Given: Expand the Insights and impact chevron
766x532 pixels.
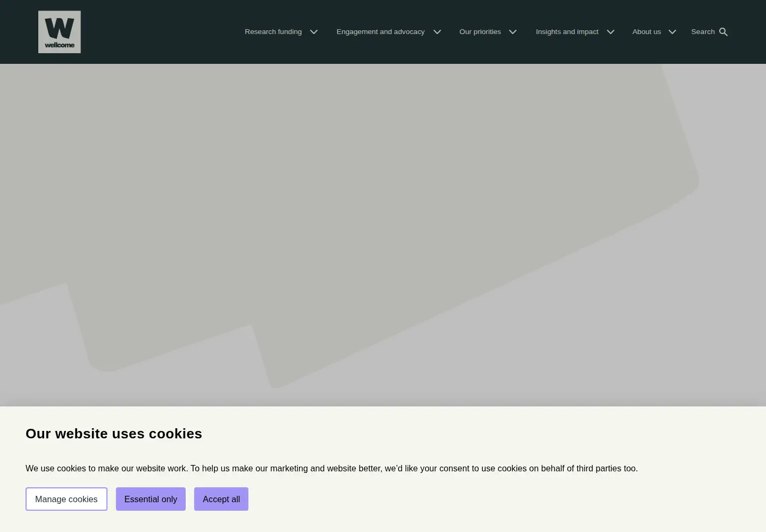Looking at the screenshot, I should click(611, 32).
